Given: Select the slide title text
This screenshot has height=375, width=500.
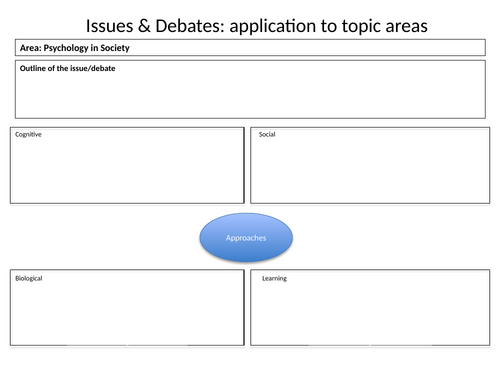Looking at the screenshot, I should (x=257, y=26).
